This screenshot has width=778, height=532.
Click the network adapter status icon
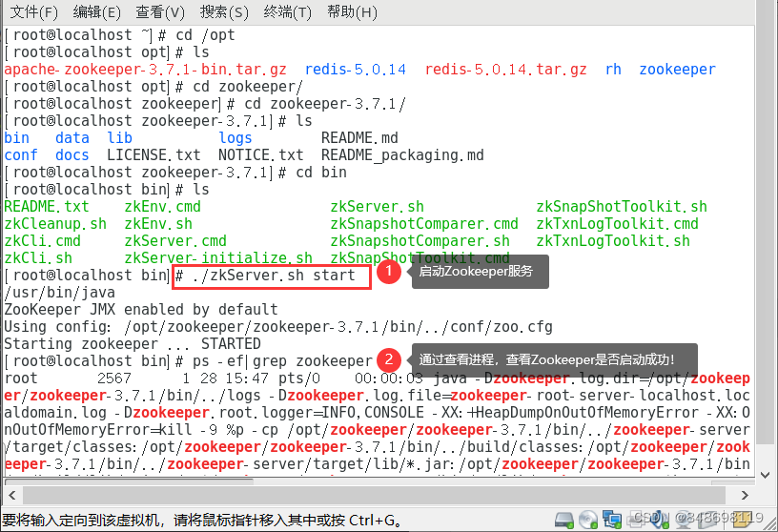pyautogui.click(x=612, y=520)
